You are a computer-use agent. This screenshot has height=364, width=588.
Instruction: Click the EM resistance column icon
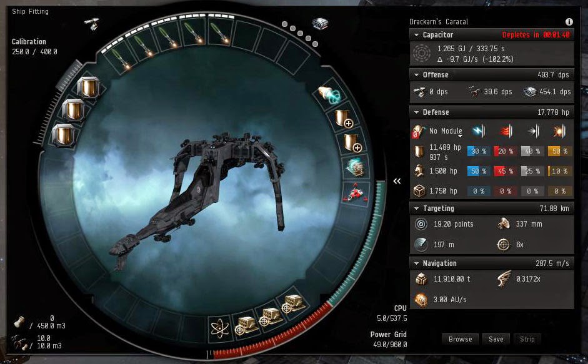coord(479,131)
